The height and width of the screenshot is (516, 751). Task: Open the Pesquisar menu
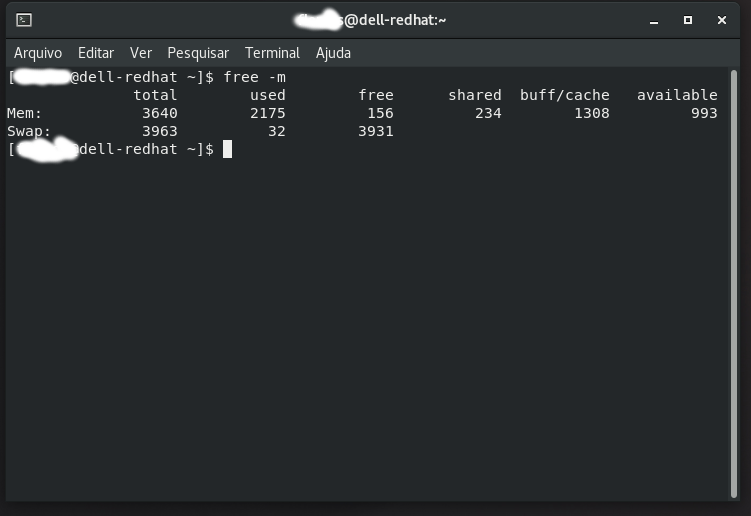pos(198,53)
